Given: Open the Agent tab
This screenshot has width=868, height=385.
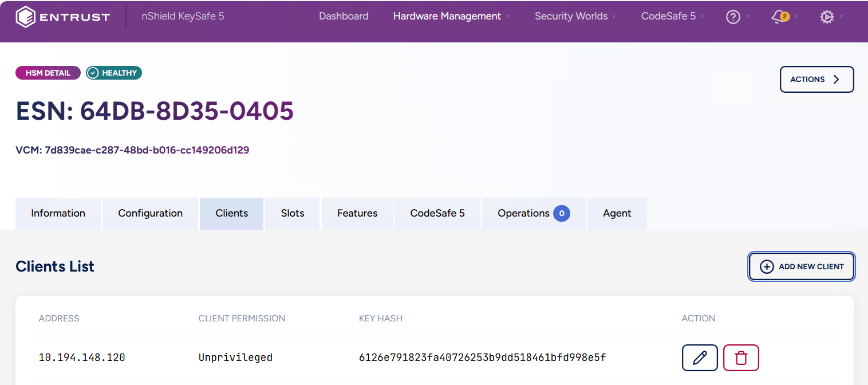Looking at the screenshot, I should click(617, 214).
